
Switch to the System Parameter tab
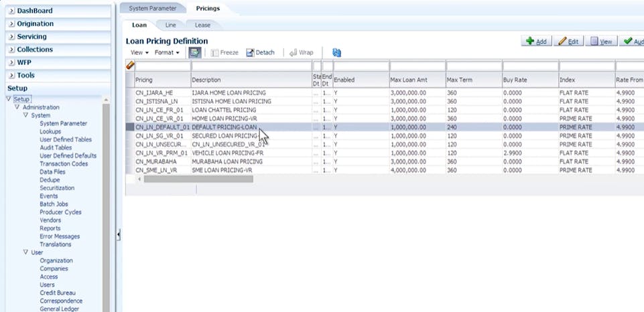coord(152,8)
